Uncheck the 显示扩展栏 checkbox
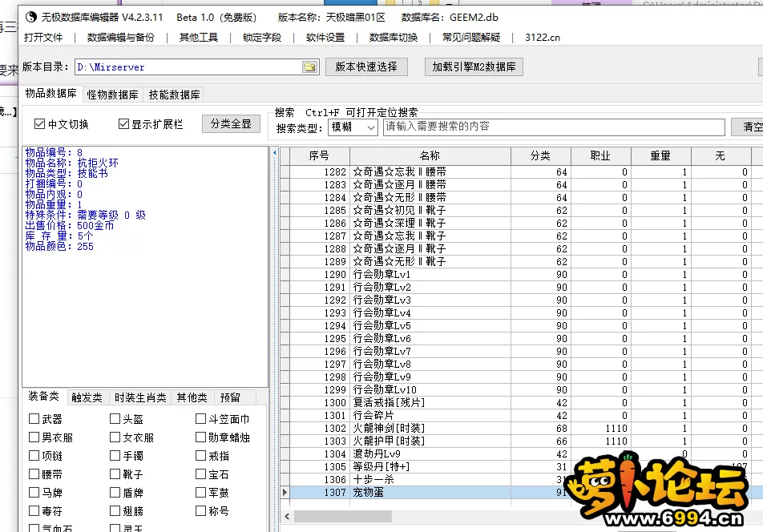Viewport: 763px width, 532px height. pyautogui.click(x=123, y=124)
